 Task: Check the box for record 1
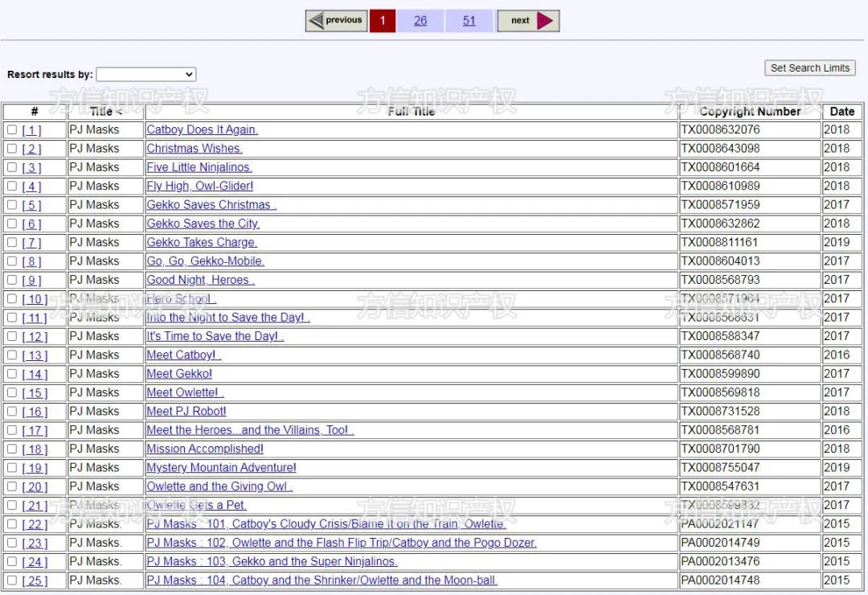[11, 129]
